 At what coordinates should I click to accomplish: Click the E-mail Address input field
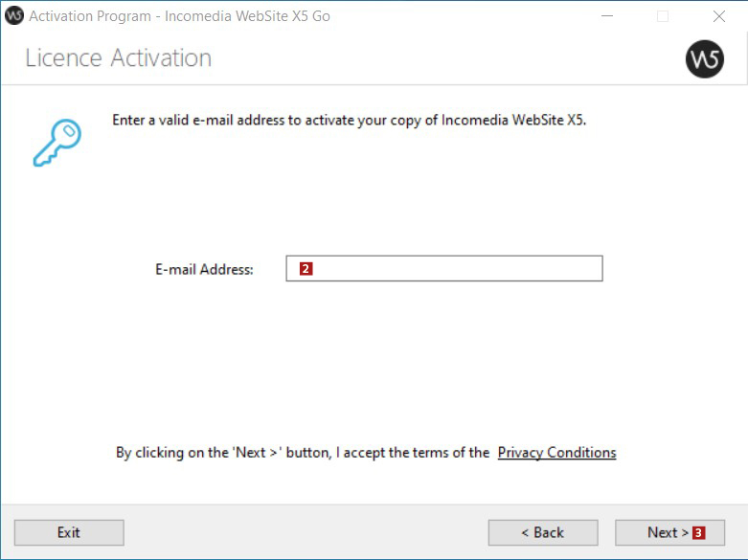pos(444,269)
